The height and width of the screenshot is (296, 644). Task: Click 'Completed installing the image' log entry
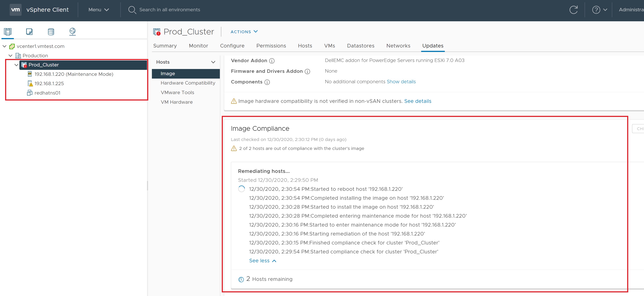coord(346,198)
